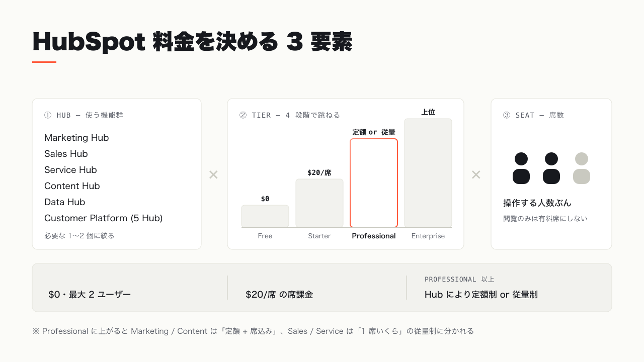Click 'Service Hub' in the list
This screenshot has height=362, width=644.
(x=70, y=170)
